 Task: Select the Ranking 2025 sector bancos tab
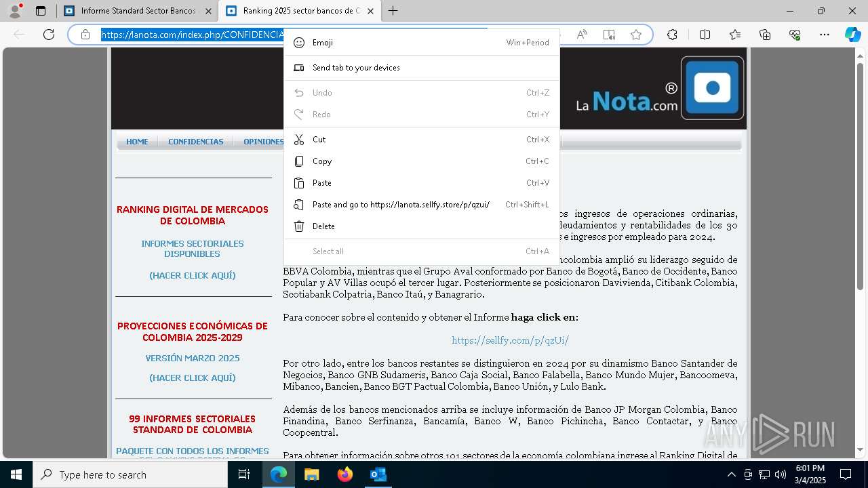tap(299, 11)
